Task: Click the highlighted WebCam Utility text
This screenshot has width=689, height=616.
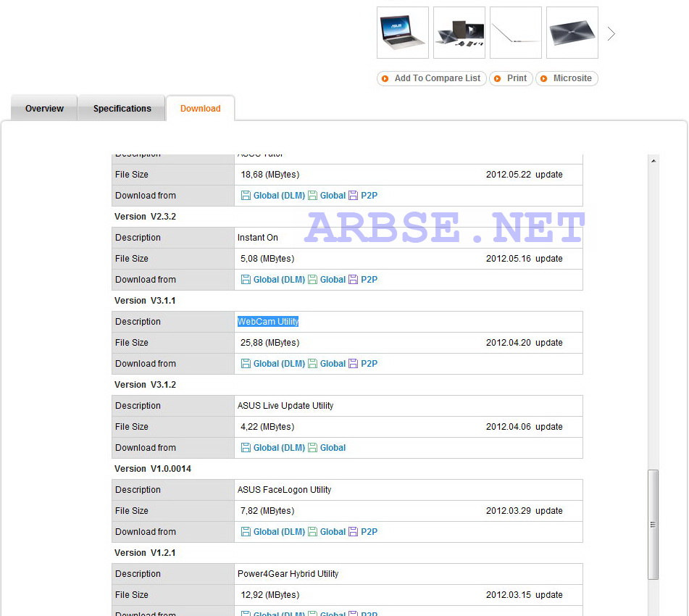Action: [268, 322]
